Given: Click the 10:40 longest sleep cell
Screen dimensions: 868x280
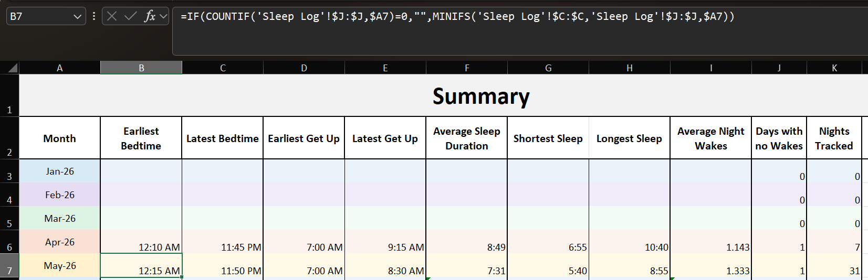Looking at the screenshot, I should click(x=630, y=242).
